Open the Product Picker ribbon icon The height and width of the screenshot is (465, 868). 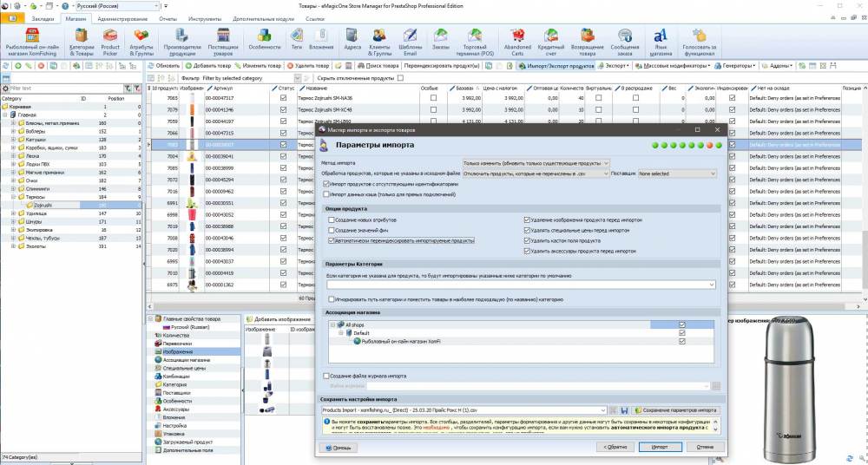(x=111, y=39)
